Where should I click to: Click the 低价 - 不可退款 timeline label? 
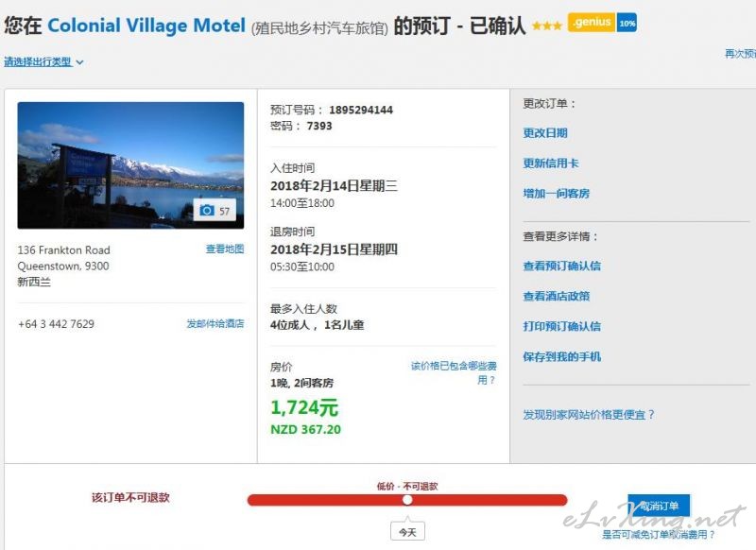click(x=407, y=487)
